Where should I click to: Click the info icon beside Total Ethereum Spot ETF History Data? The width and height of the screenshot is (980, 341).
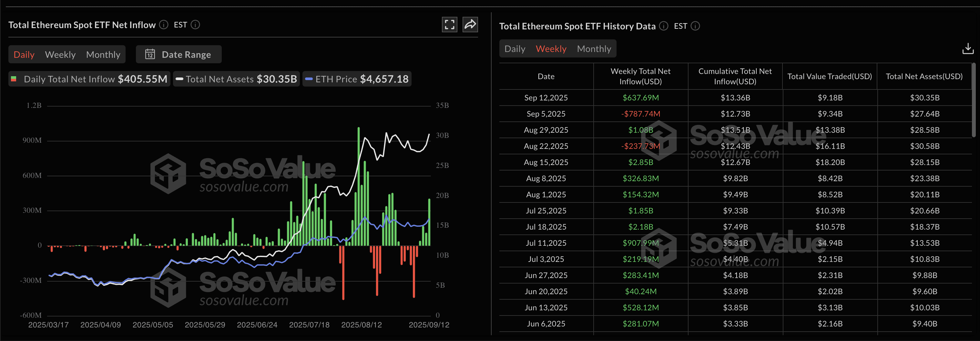coord(663,26)
